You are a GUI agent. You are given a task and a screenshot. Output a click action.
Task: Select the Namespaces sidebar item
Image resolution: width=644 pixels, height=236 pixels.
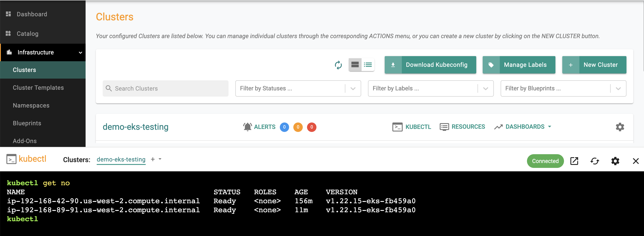(x=31, y=105)
